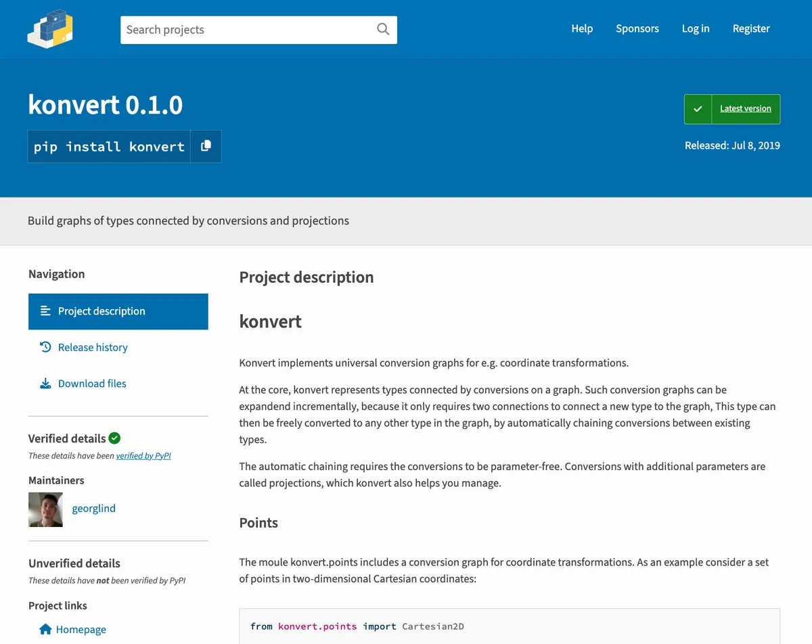This screenshot has width=812, height=644.
Task: Click the Points section heading
Action: click(258, 523)
